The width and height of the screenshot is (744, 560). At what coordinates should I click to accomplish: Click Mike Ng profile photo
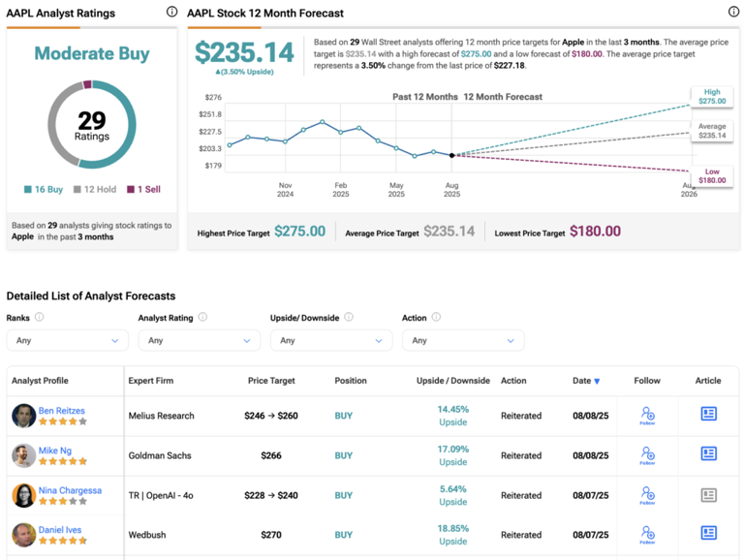23,455
